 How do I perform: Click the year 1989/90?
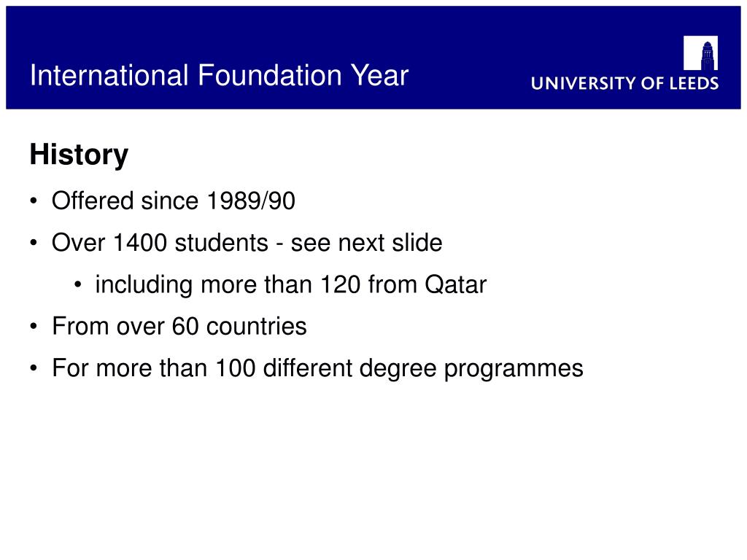coord(251,201)
